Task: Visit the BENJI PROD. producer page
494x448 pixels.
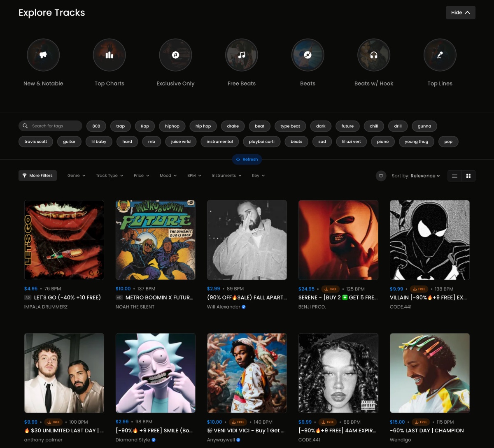Action: click(312, 307)
